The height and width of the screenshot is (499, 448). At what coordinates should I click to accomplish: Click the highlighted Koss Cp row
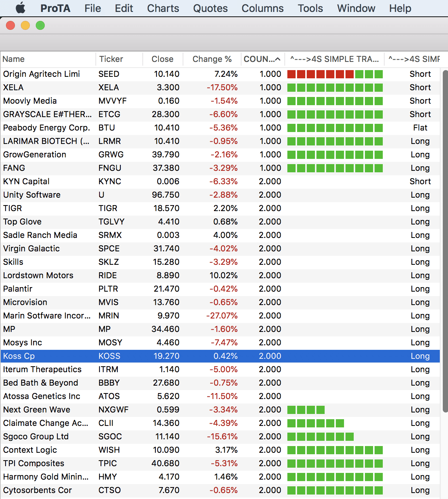pos(220,356)
